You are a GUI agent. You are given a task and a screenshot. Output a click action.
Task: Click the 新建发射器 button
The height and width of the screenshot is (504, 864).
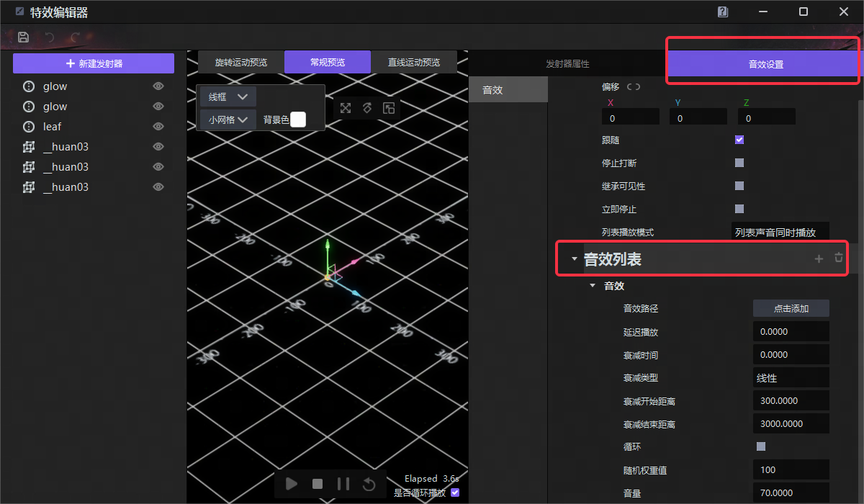coord(94,63)
